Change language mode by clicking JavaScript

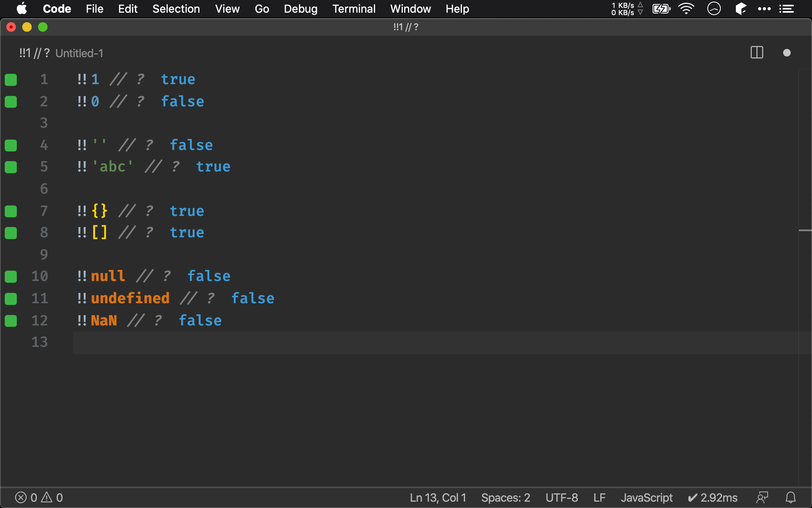pyautogui.click(x=646, y=497)
